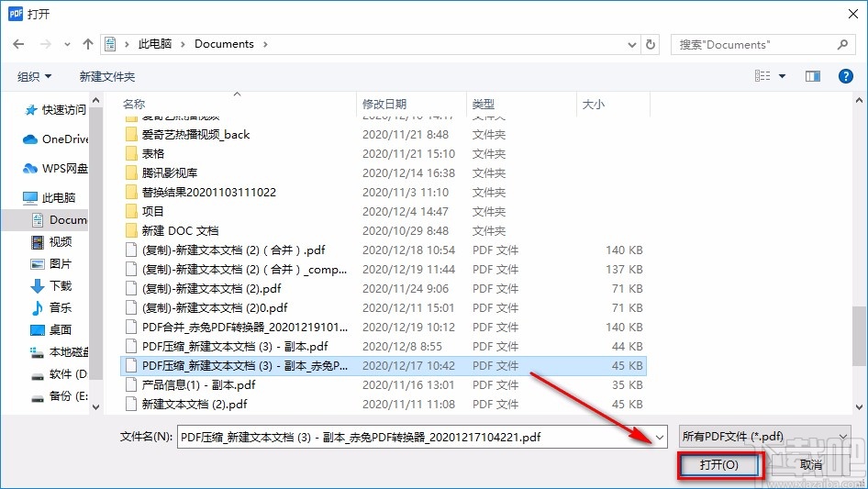Select 本地磁盘 drive in sidebar

pos(59,352)
